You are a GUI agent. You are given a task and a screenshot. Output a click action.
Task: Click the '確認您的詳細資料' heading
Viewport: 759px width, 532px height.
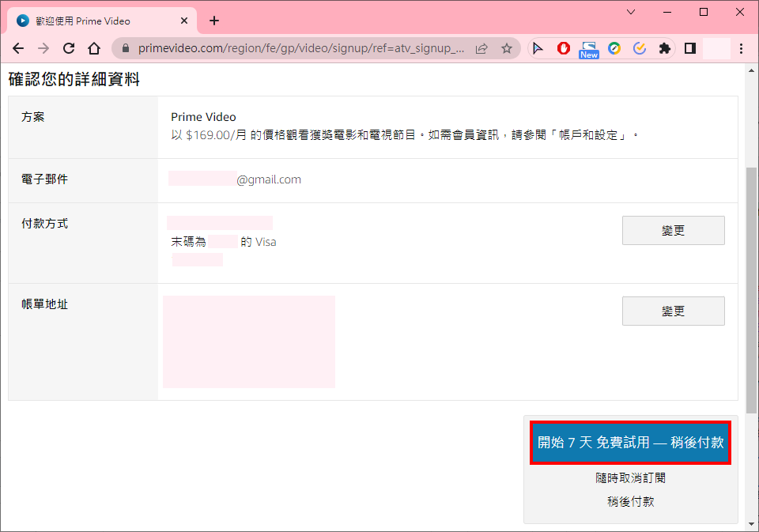(74, 79)
